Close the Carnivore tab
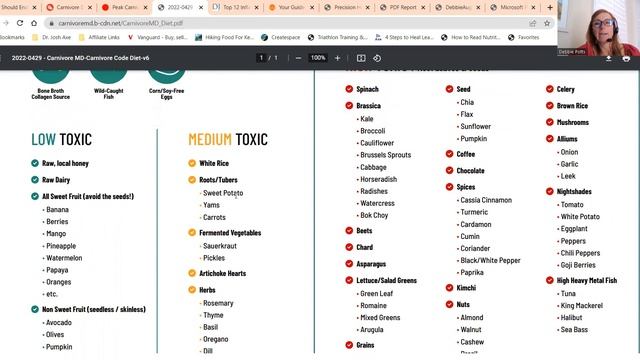The image size is (640, 360). click(x=90, y=7)
